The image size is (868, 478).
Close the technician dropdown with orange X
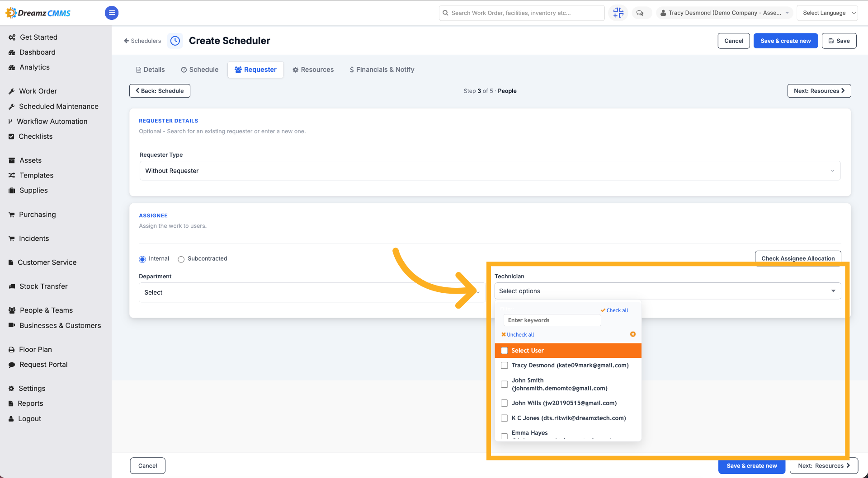633,334
